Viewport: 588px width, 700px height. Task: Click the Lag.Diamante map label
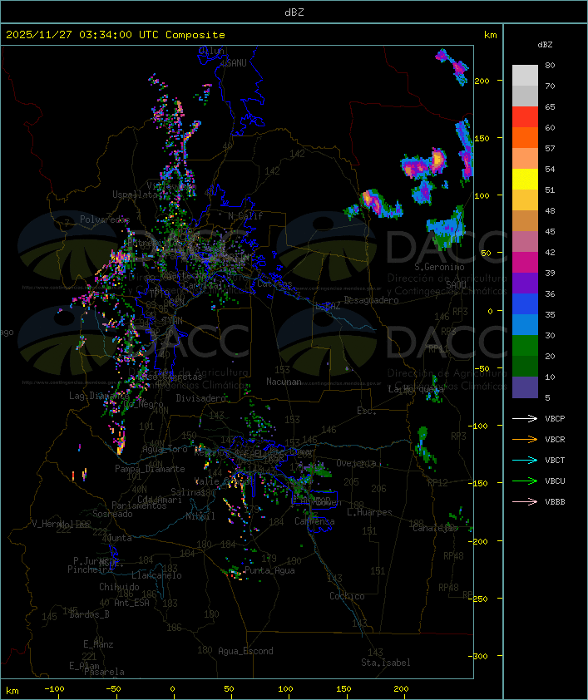99,396
